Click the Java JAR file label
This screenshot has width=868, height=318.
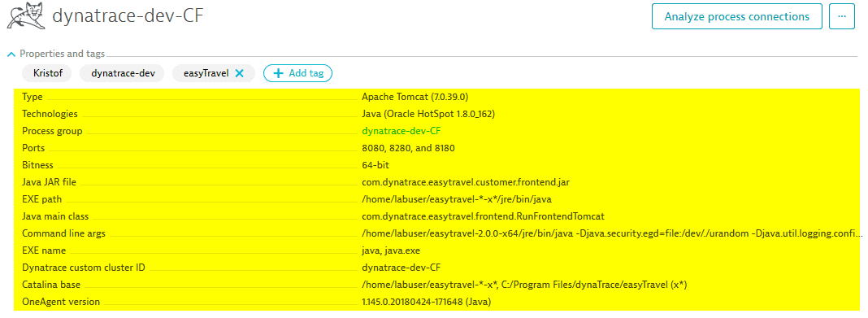(x=50, y=182)
